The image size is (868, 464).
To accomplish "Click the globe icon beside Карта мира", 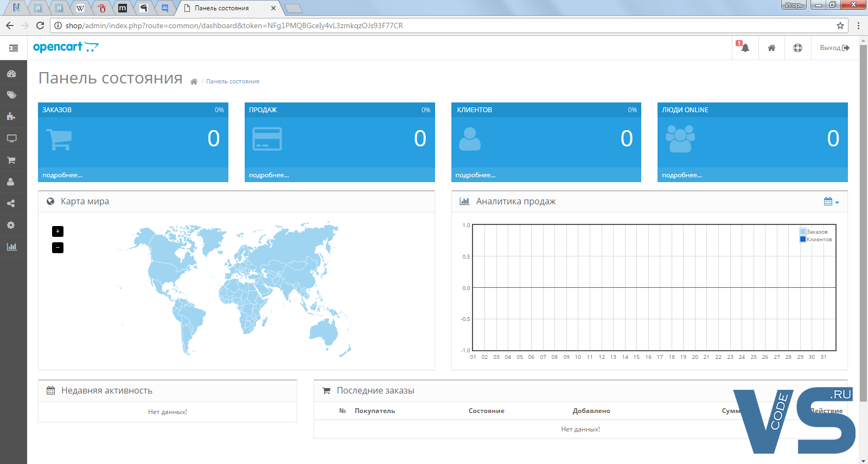I will coord(50,201).
